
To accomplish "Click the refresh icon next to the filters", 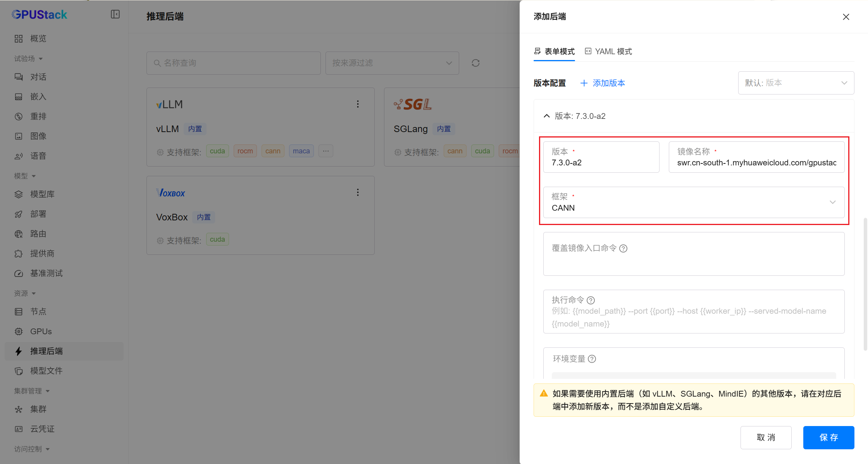I will [475, 63].
